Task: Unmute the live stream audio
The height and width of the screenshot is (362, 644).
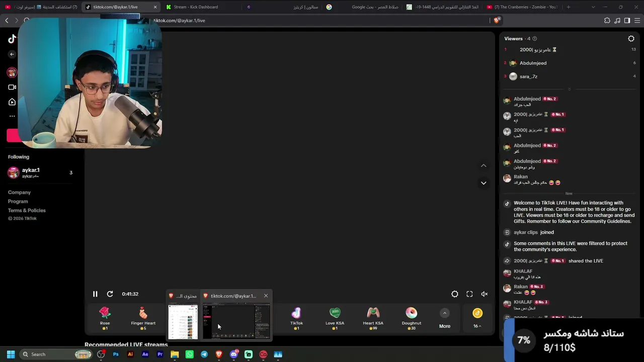Action: tap(485, 294)
